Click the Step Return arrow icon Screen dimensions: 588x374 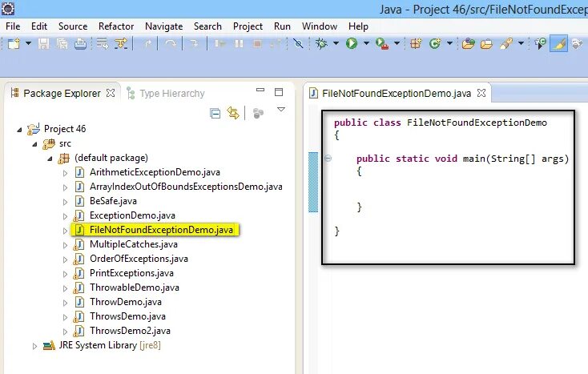(x=148, y=43)
